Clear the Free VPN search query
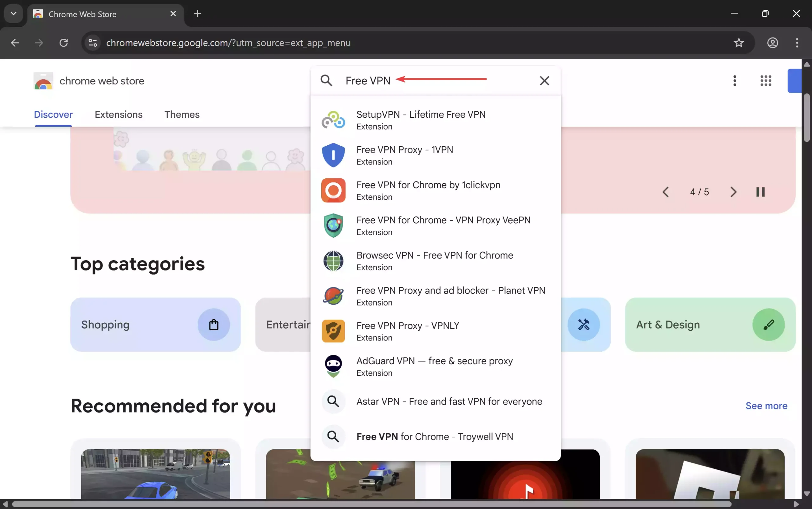Viewport: 812px width, 509px height. click(544, 81)
